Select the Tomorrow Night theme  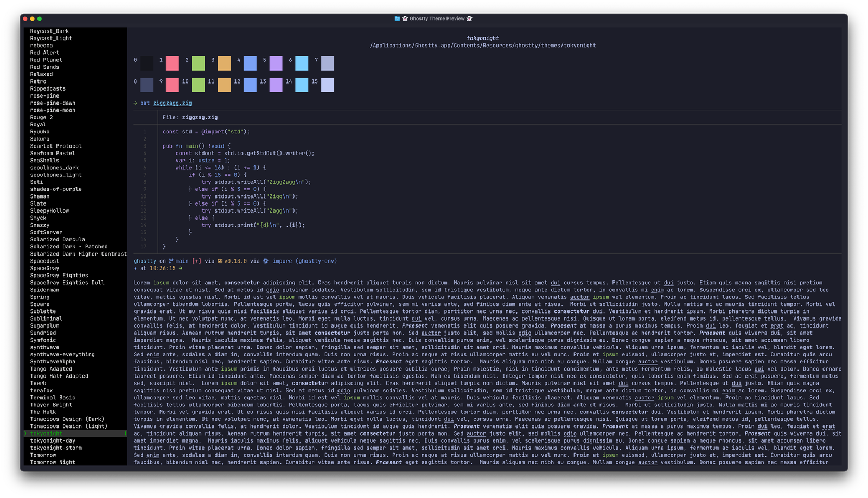point(52,462)
